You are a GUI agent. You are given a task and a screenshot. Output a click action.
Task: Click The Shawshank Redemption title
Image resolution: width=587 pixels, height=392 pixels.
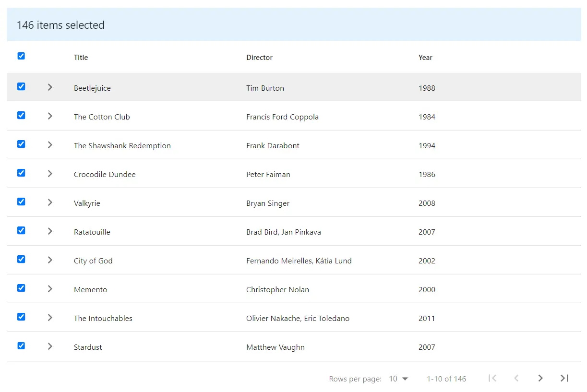(x=122, y=146)
